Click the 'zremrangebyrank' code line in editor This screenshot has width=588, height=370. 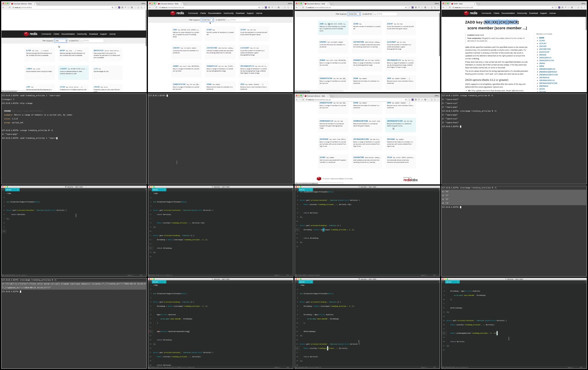[x=473, y=333]
